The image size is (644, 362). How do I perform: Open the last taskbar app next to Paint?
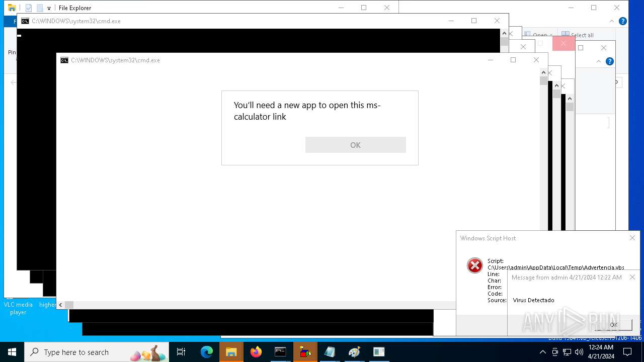(x=379, y=352)
